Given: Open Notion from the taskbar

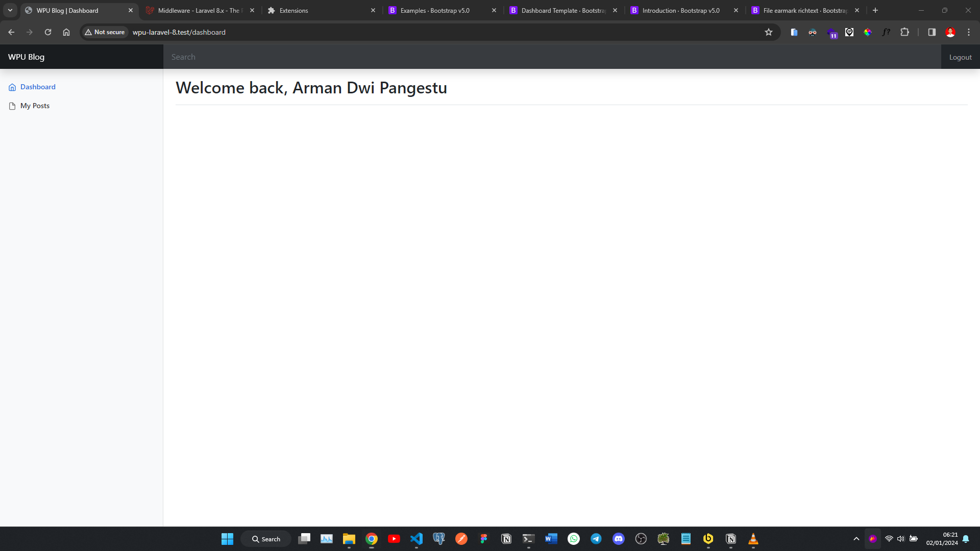Looking at the screenshot, I should (x=506, y=539).
